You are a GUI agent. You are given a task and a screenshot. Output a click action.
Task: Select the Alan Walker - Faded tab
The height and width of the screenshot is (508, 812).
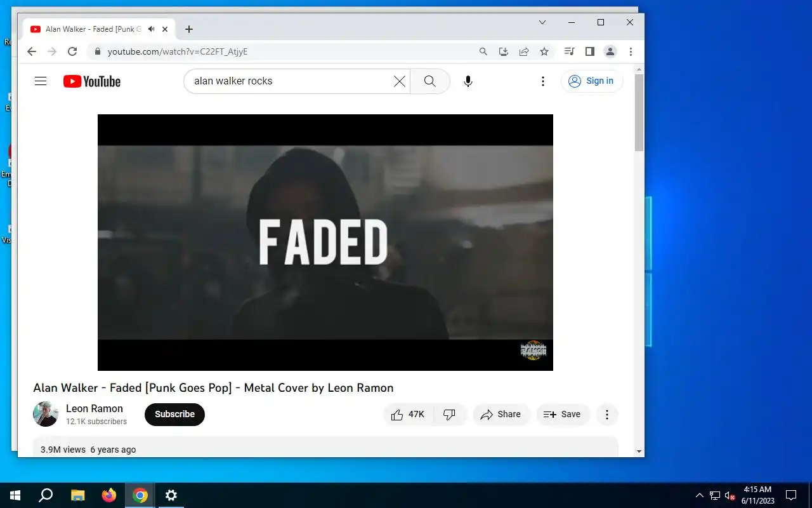(93, 29)
